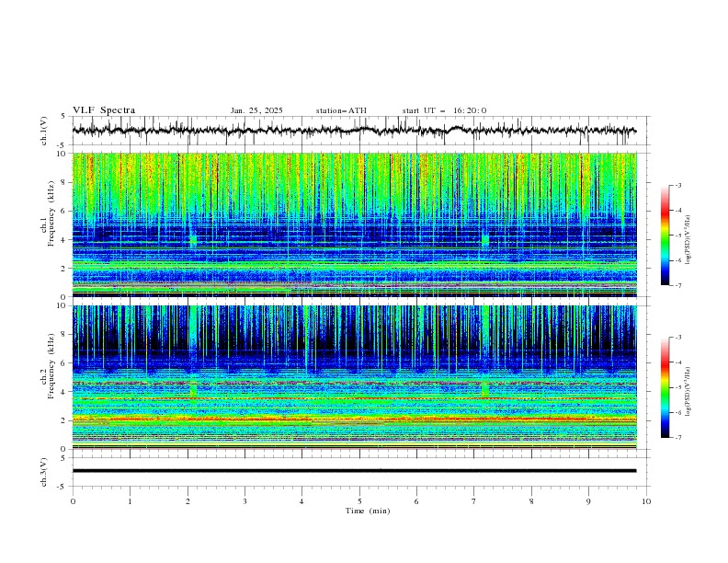Click the ch.2 "Frequency (kHz)" axis label

click(x=51, y=366)
